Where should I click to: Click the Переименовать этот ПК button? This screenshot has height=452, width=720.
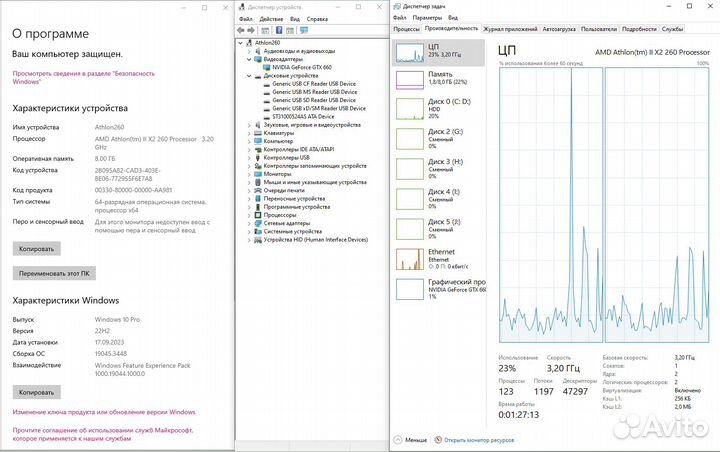pos(54,273)
